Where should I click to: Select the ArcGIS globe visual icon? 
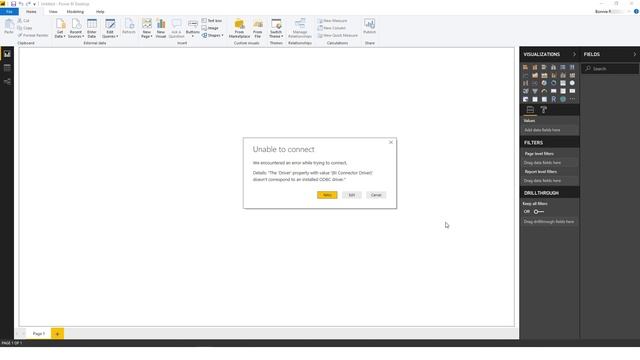click(x=563, y=99)
